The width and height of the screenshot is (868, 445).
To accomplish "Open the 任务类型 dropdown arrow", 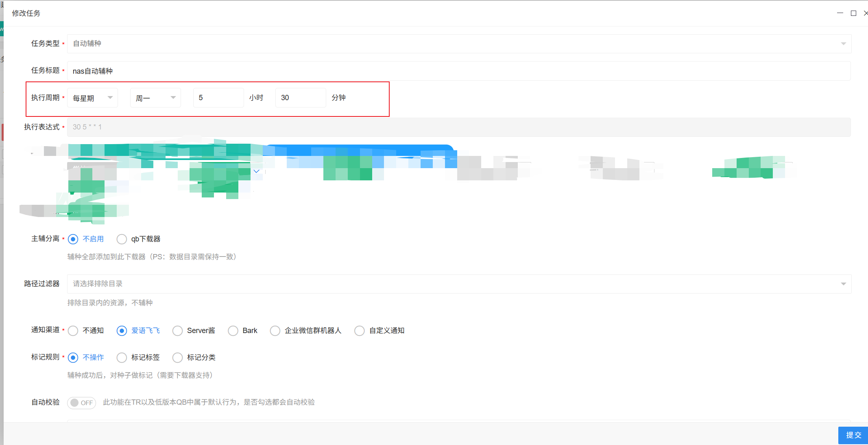I will 843,44.
